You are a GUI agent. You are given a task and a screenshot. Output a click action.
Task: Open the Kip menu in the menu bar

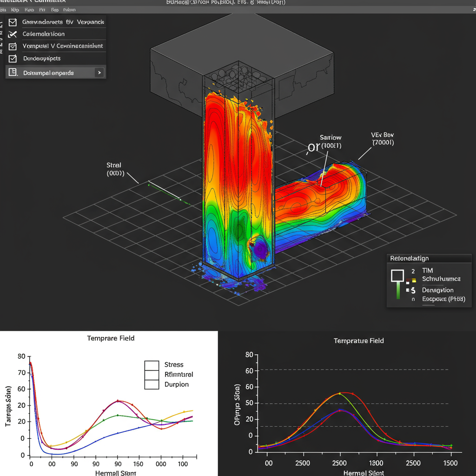[14, 9]
